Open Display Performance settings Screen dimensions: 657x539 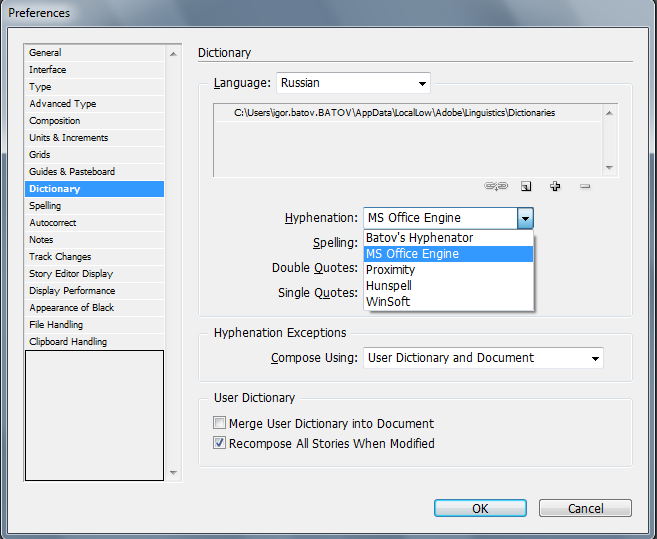94,290
